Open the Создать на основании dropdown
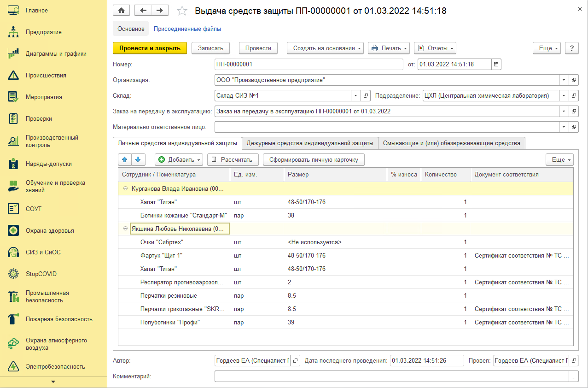 pos(325,48)
